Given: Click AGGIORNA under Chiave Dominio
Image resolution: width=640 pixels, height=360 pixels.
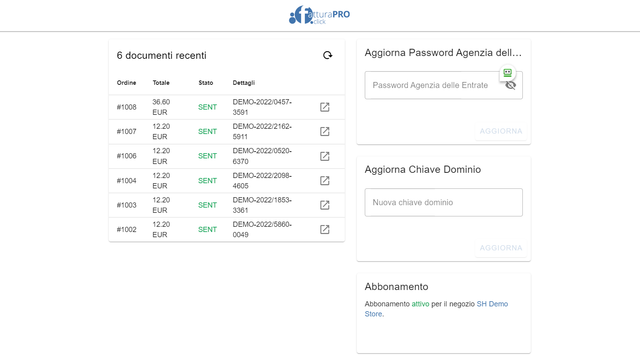Looking at the screenshot, I should [501, 248].
